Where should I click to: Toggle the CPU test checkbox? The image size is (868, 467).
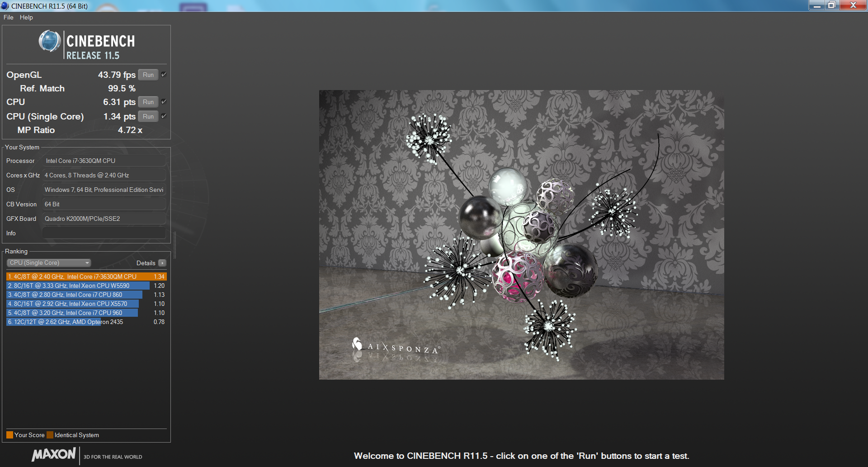[164, 102]
